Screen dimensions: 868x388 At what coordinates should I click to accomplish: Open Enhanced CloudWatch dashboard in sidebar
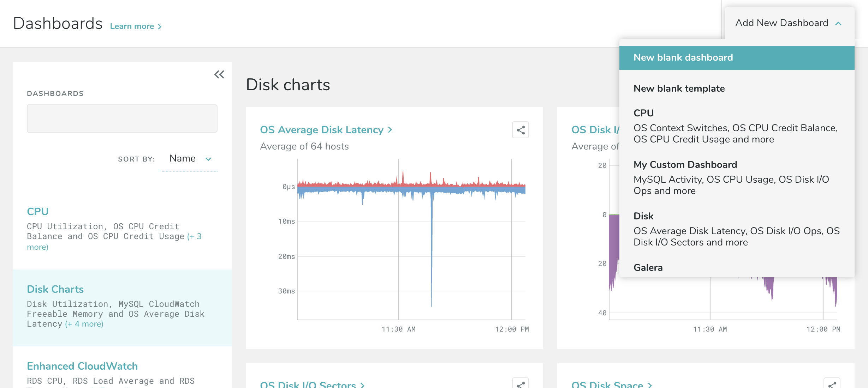[x=82, y=366]
